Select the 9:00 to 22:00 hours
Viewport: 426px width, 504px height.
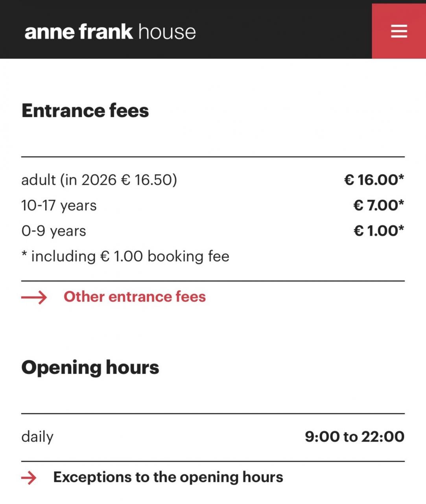click(x=354, y=437)
